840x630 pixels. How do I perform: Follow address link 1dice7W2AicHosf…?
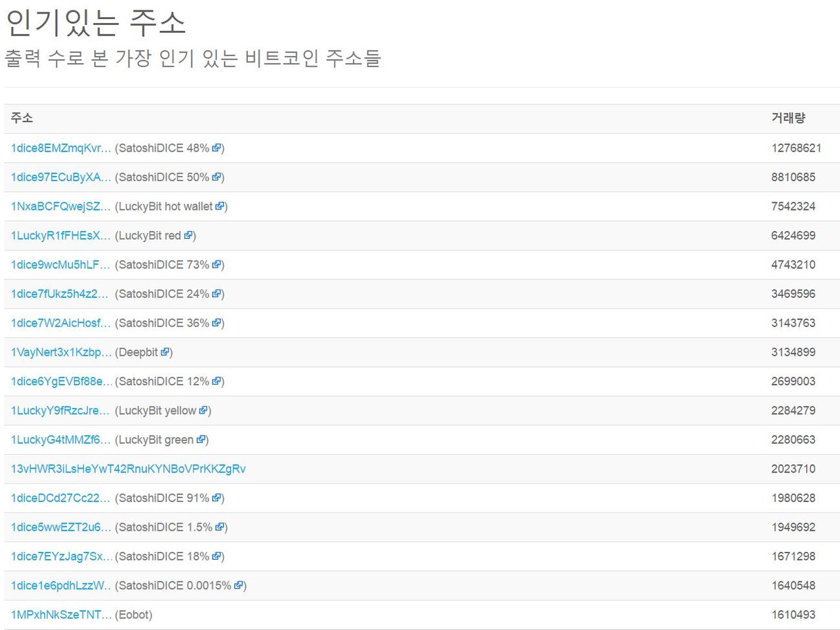click(61, 324)
